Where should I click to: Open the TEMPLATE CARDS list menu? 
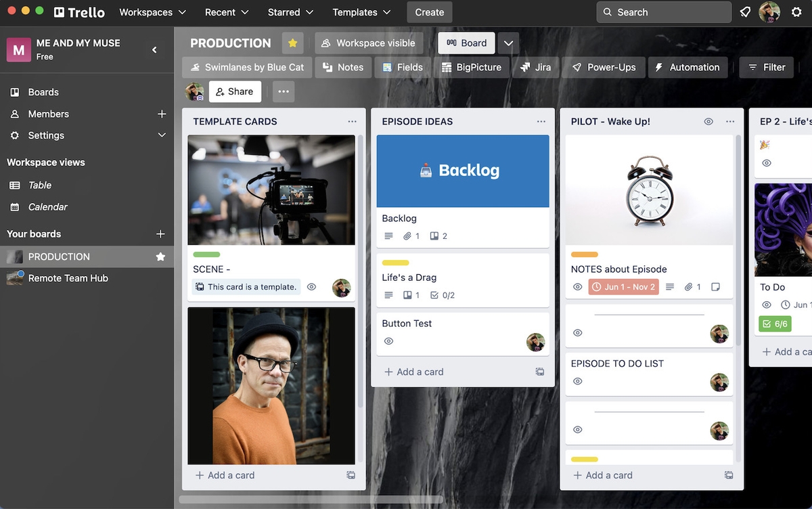[x=352, y=121]
